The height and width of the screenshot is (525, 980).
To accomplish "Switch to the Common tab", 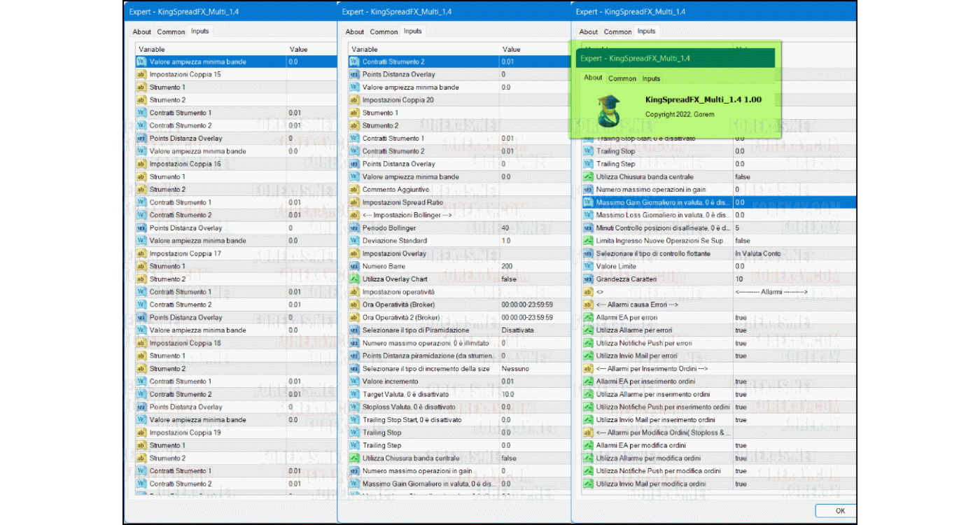I will [x=171, y=31].
